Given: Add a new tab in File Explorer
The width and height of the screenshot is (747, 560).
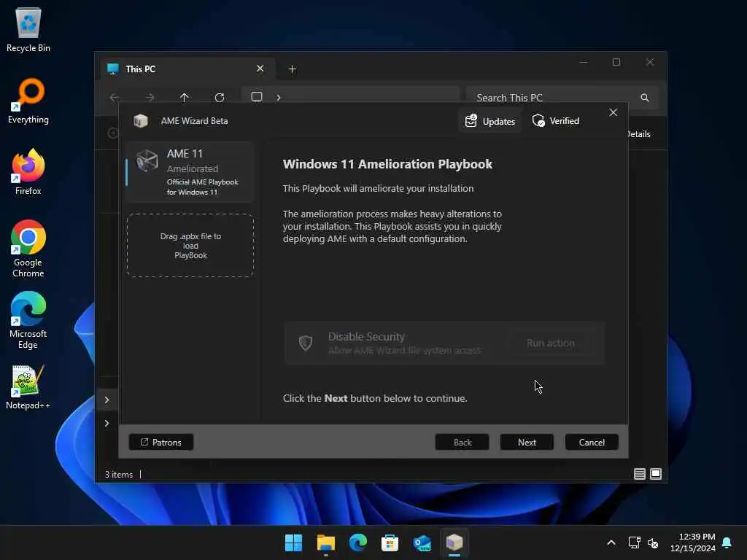Looking at the screenshot, I should [292, 69].
